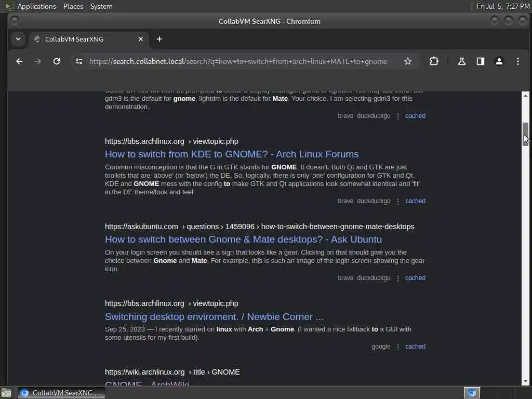The height and width of the screenshot is (399, 532).
Task: Open 'How to switch from KDE to GNOME?' result
Action: click(x=232, y=154)
